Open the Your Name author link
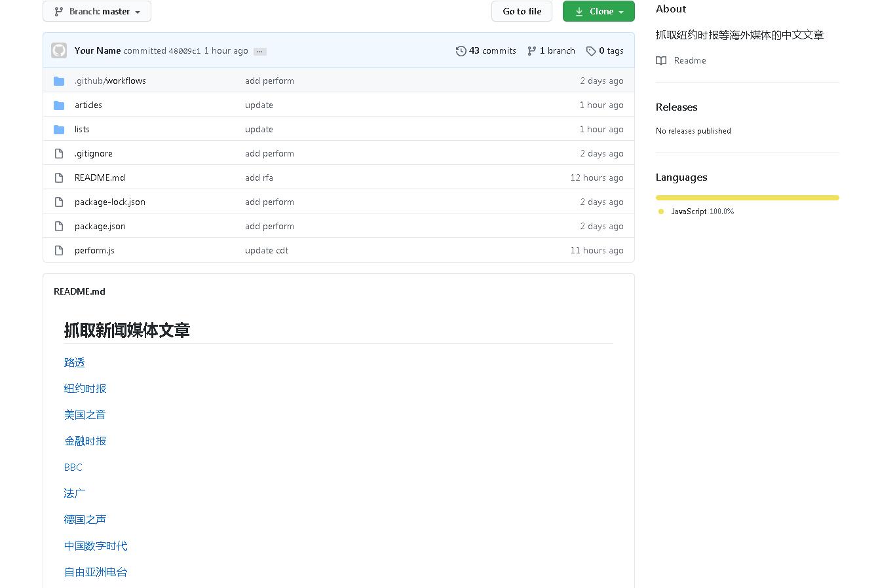This screenshot has width=876, height=588. [x=98, y=50]
